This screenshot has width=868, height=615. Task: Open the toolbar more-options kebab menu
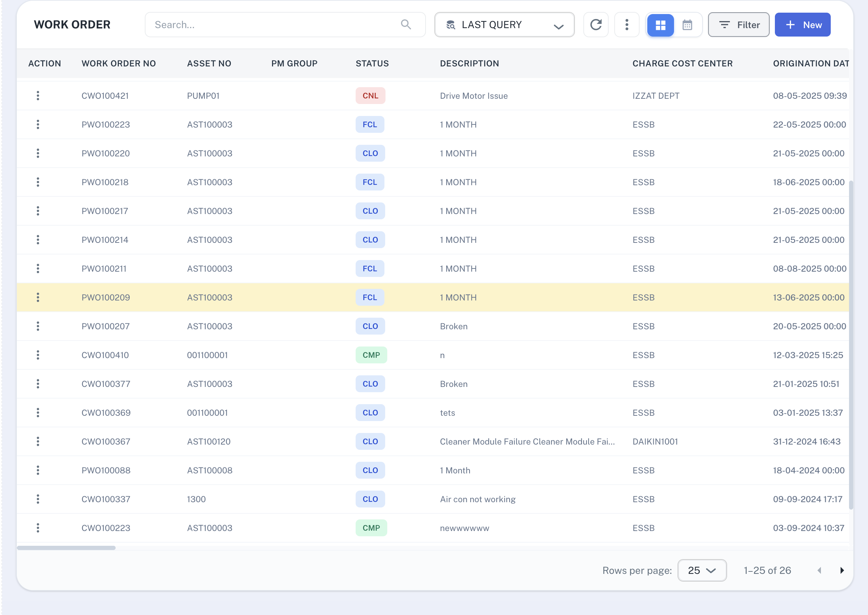click(x=627, y=25)
